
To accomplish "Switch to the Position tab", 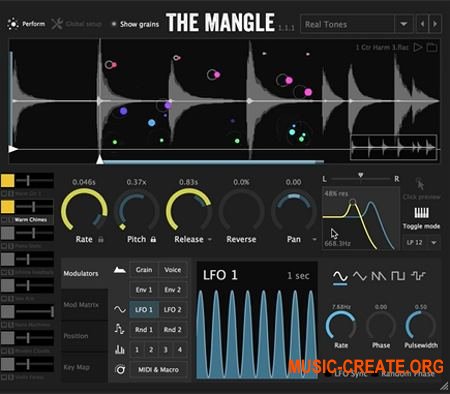I will 84,336.
